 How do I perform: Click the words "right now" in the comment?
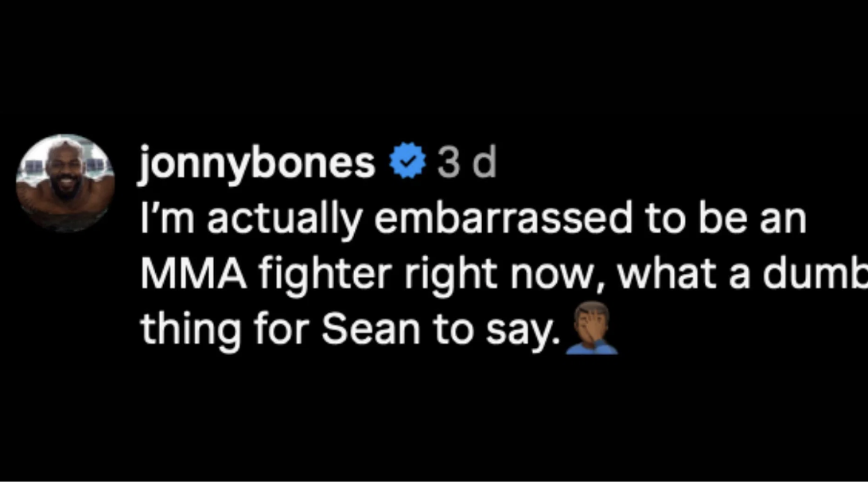(466, 275)
